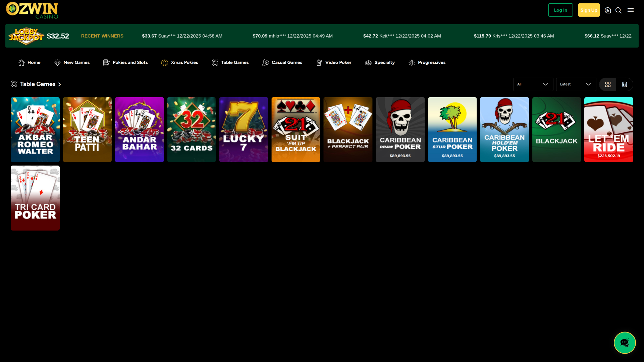
Task: Open the search icon in the header
Action: coord(618,10)
